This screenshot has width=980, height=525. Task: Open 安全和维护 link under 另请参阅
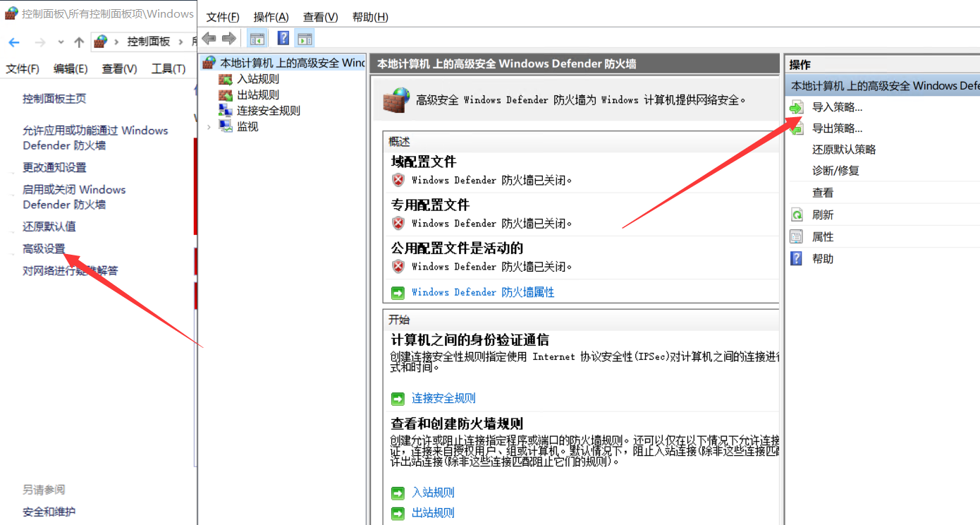(x=49, y=512)
